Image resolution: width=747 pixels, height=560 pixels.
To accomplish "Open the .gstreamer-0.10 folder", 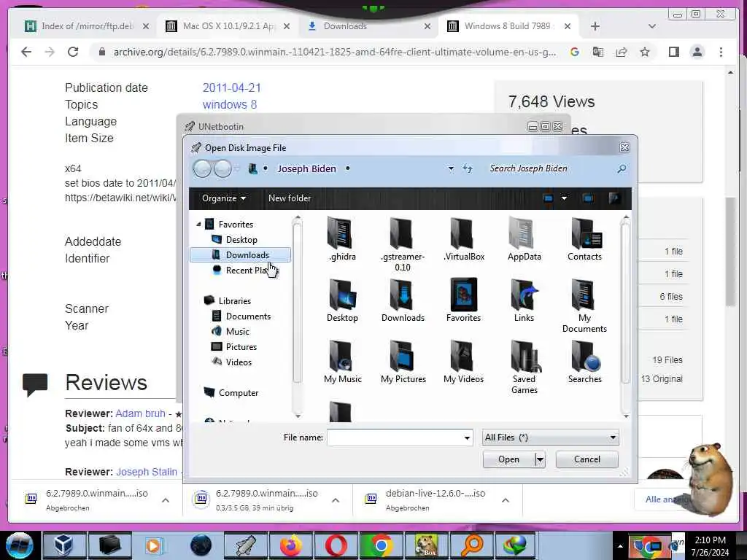I will (403, 244).
